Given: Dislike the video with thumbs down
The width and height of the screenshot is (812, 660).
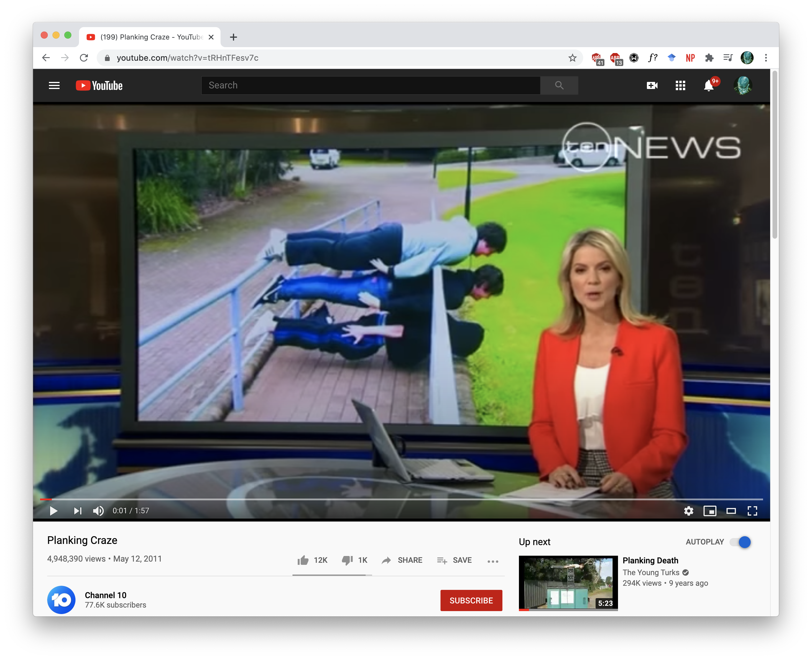Looking at the screenshot, I should (347, 560).
